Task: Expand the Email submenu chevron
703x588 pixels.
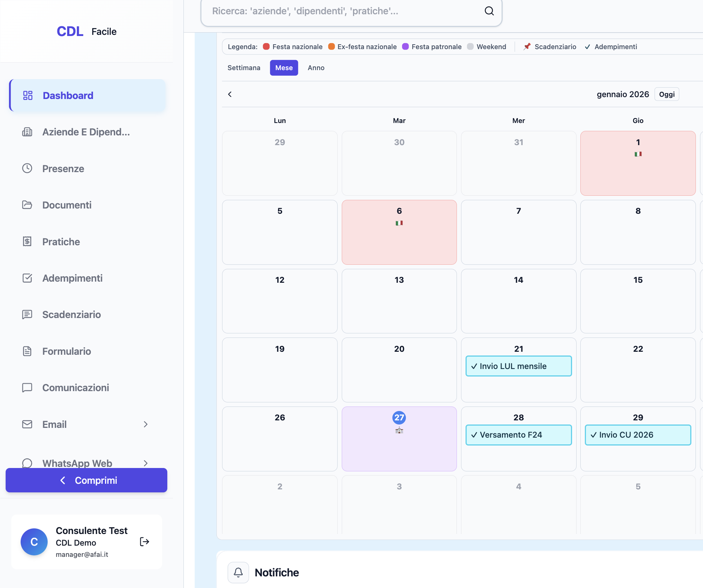Action: click(146, 424)
